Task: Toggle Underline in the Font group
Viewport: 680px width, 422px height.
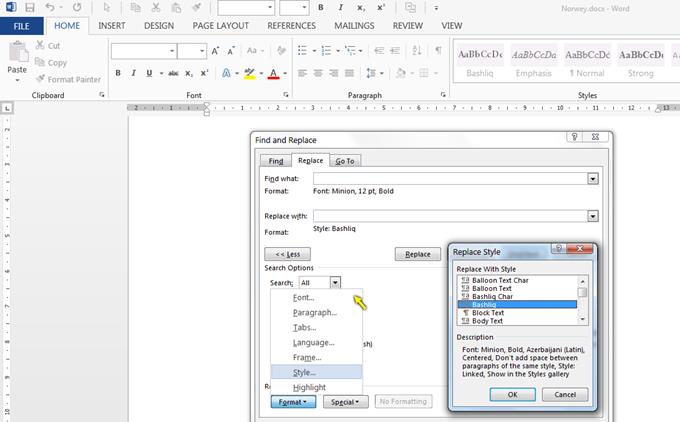Action: point(150,73)
